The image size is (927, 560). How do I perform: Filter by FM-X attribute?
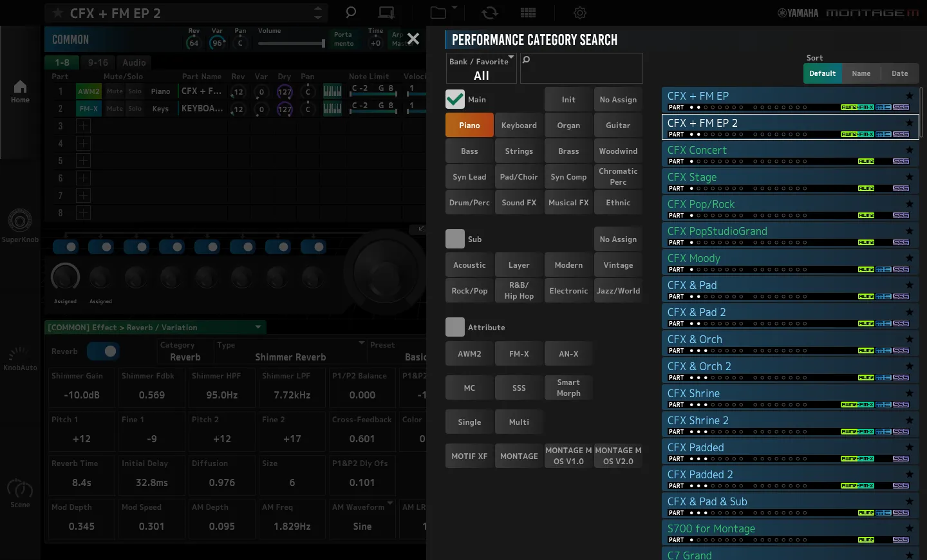coord(519,353)
